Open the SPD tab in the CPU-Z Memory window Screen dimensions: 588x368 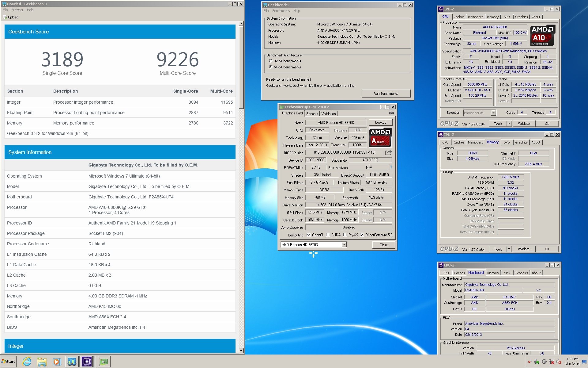[x=507, y=142]
